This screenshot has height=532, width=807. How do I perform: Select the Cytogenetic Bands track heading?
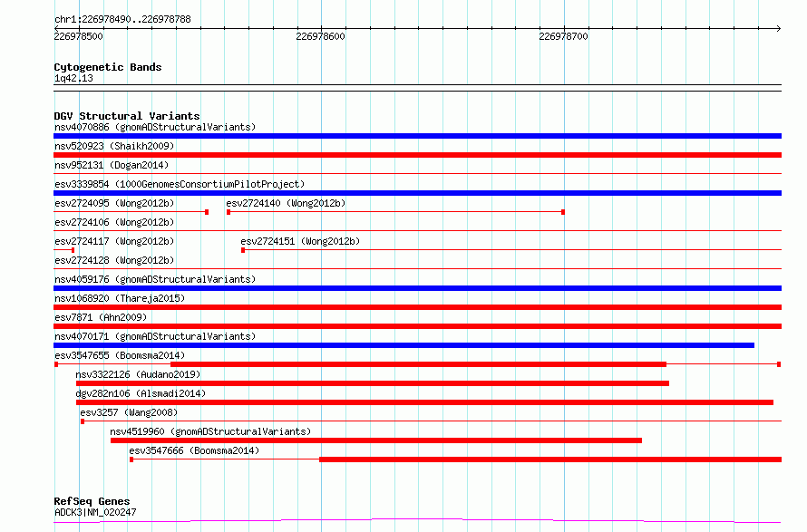coord(108,67)
